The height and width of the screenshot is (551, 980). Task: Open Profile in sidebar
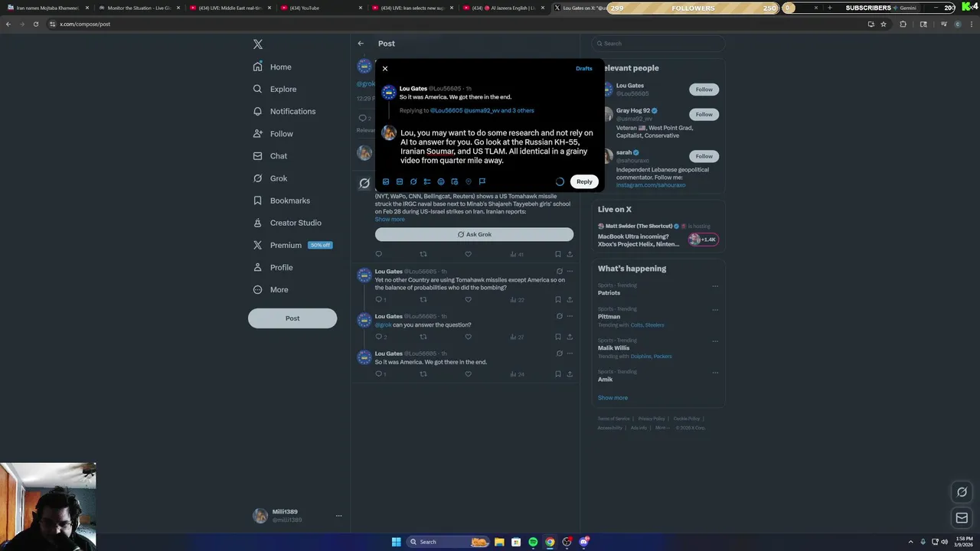[273, 267]
